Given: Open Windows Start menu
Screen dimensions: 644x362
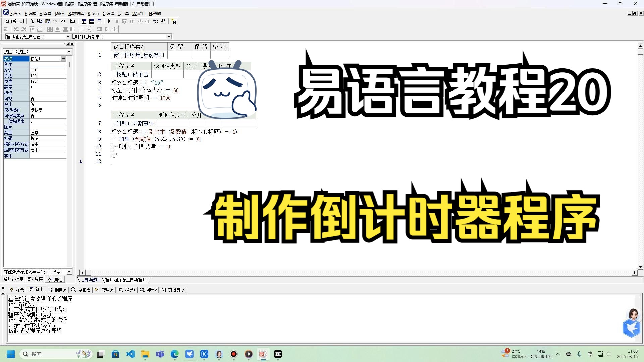Looking at the screenshot, I should (11, 354).
